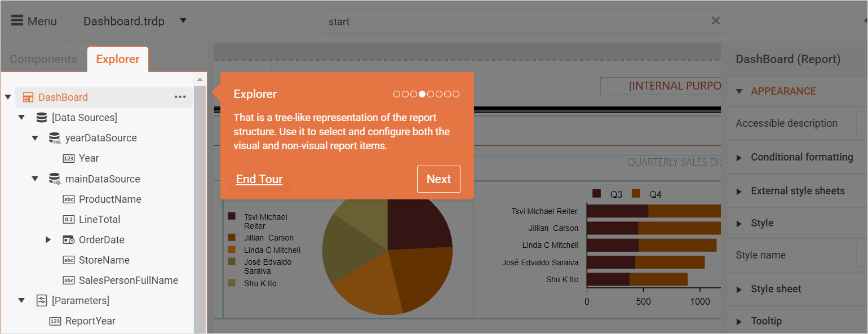
Task: Click the Jillian Carson bar label
Action: pyautogui.click(x=553, y=228)
